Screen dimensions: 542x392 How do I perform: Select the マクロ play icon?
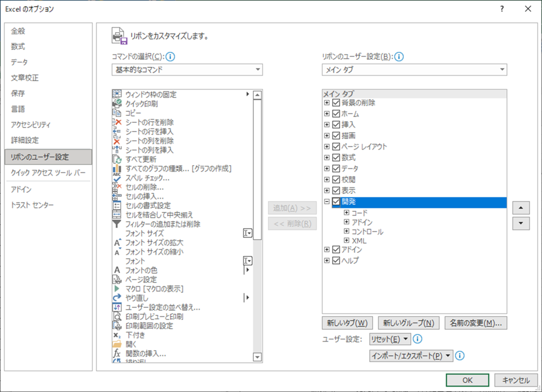tap(117, 288)
